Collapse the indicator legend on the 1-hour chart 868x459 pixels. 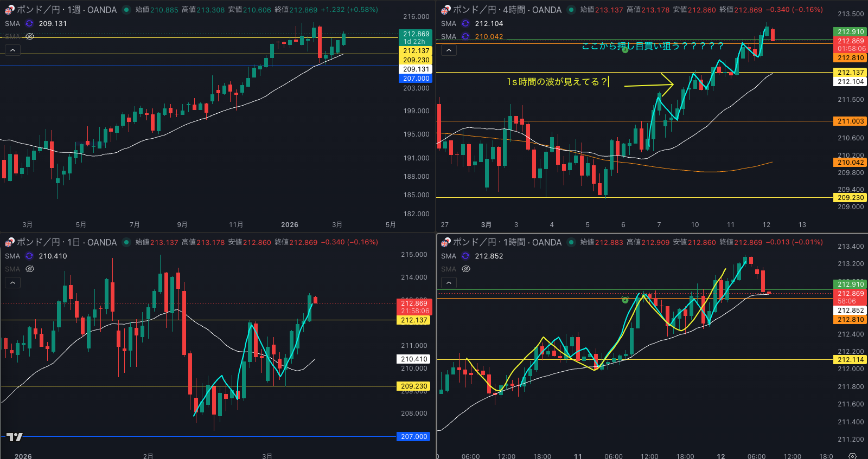[x=449, y=282]
